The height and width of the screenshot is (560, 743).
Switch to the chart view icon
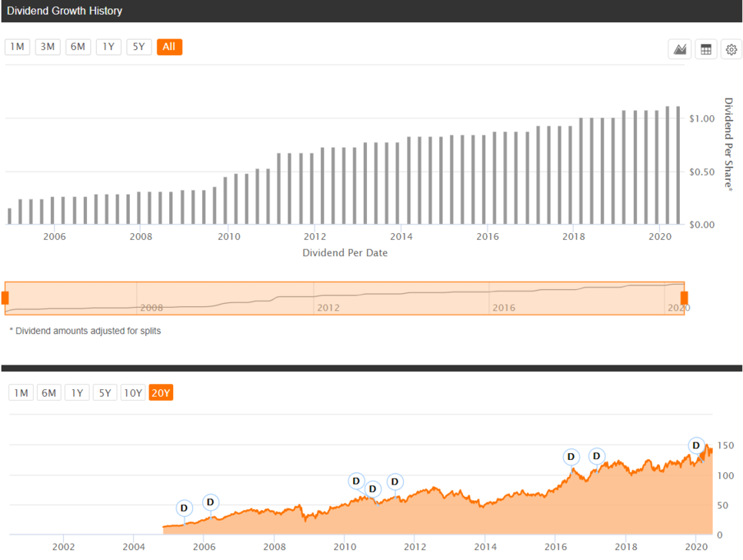coord(680,49)
